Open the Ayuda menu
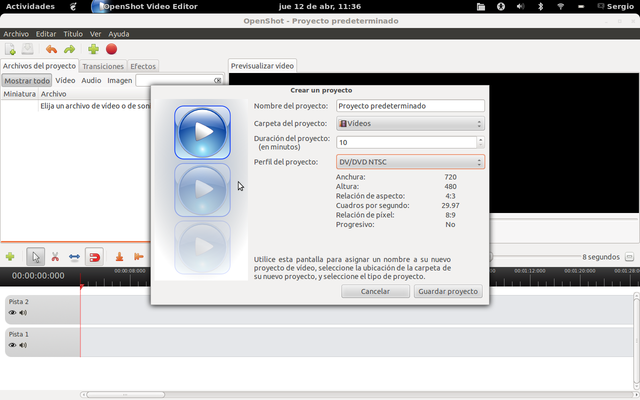This screenshot has width=640, height=400. [x=119, y=34]
